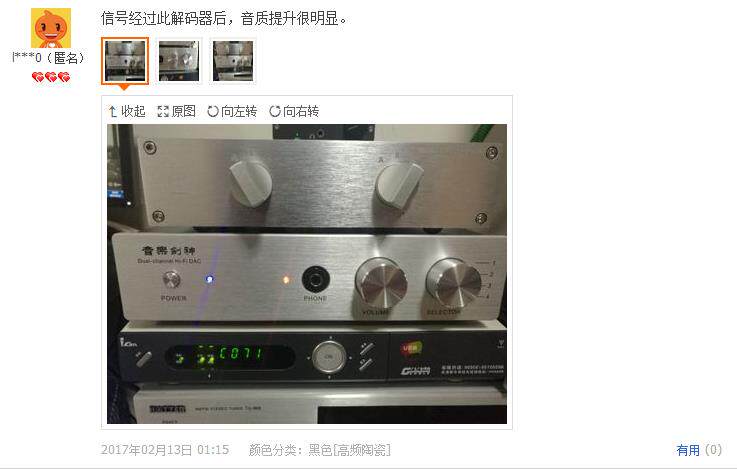Mark the review helpful via 有用

point(688,450)
